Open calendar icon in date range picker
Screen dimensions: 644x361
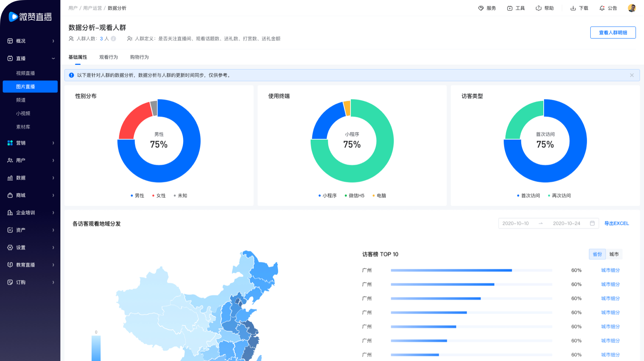tap(592, 223)
